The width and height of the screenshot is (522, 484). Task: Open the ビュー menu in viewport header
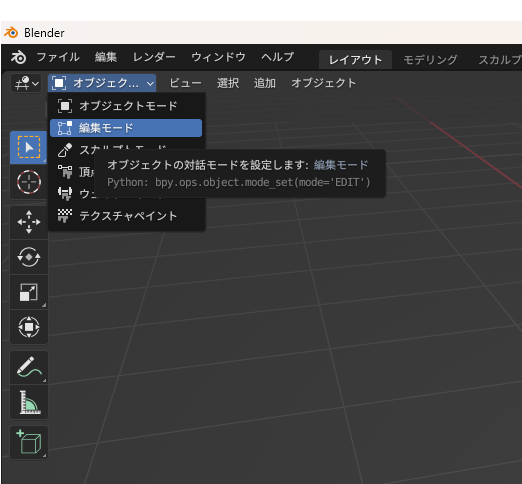point(185,83)
